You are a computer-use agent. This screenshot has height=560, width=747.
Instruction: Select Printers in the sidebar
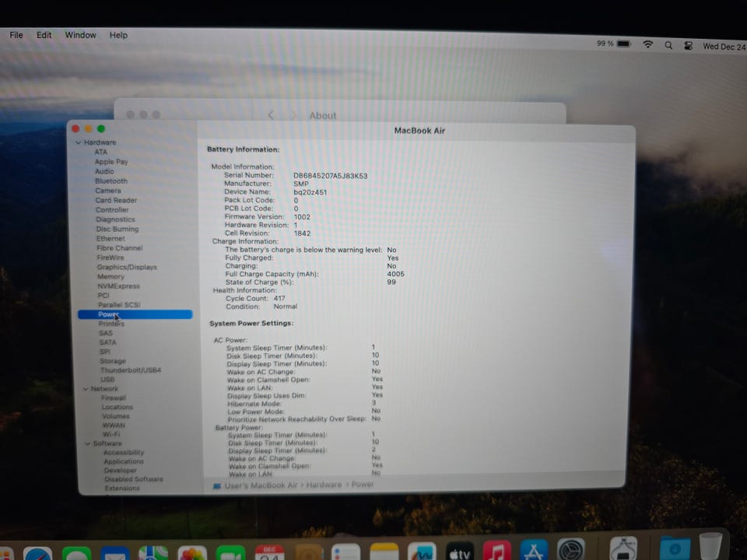coord(111,324)
